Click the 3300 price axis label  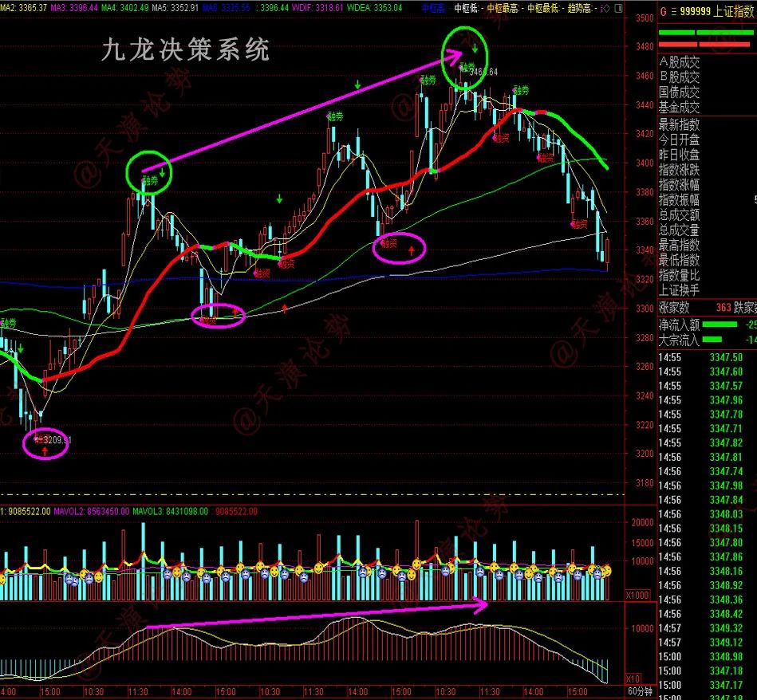(x=645, y=309)
